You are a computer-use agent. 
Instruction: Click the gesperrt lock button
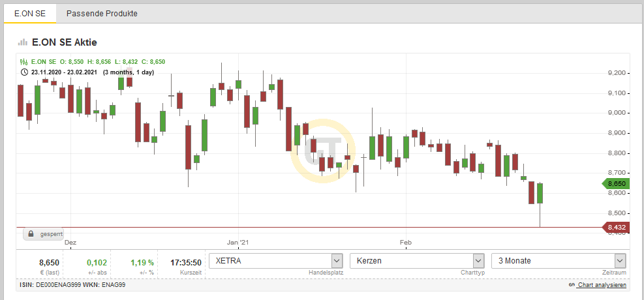43,234
